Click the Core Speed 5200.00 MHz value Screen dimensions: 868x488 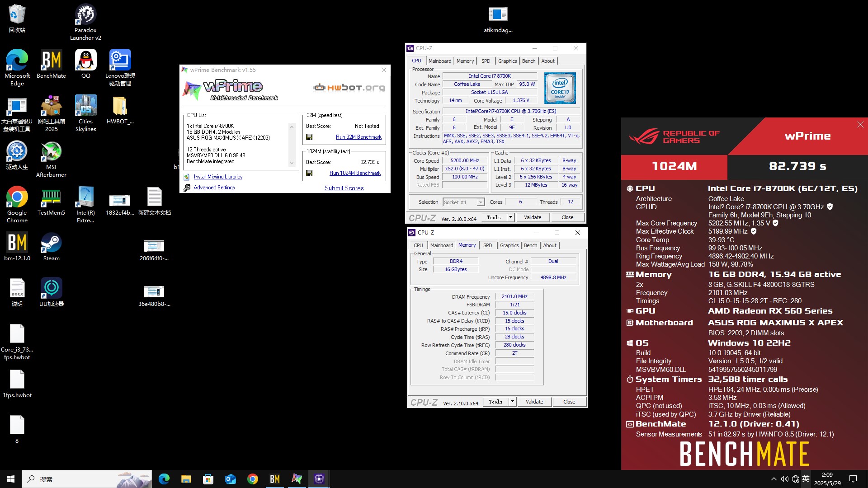(x=465, y=160)
